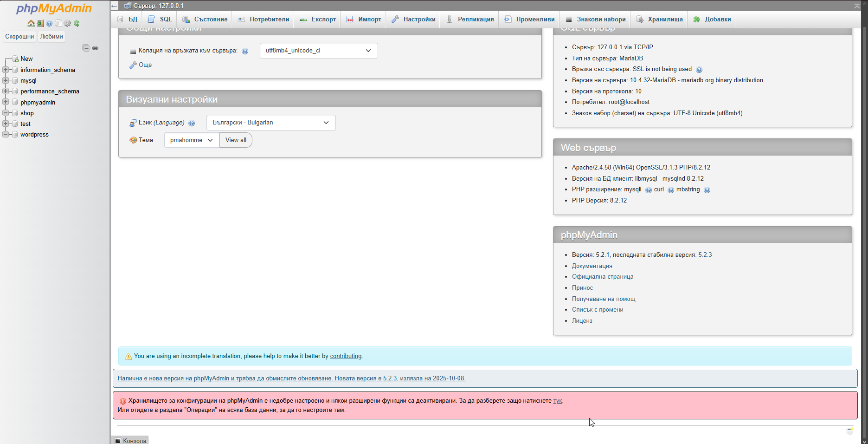Expand mysql database node
Viewport: 868px width, 444px height.
click(x=6, y=80)
